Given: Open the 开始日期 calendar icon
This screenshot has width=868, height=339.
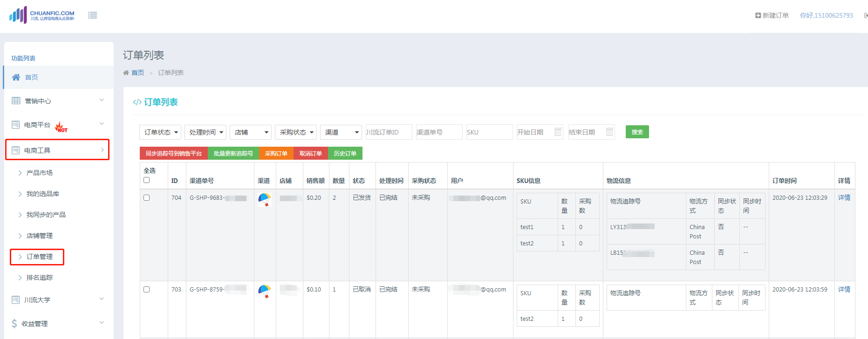Looking at the screenshot, I should [x=558, y=132].
